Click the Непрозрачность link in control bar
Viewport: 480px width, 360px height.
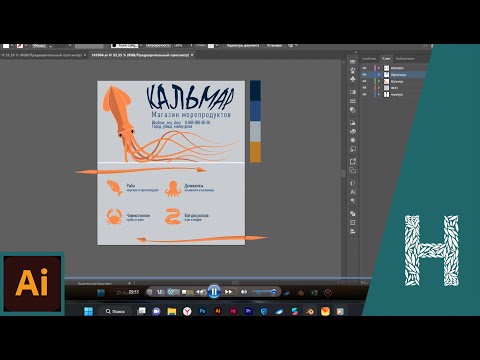(x=158, y=46)
